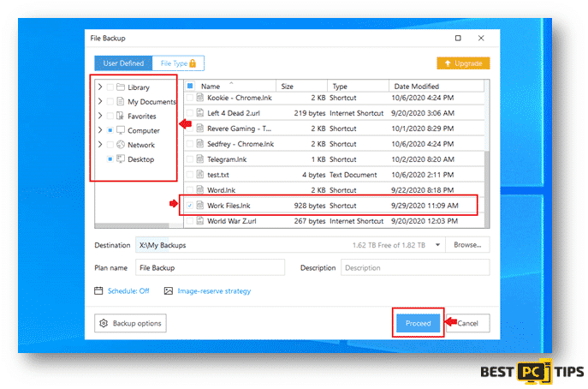Viewport: 588px width, 389px height.
Task: Toggle the Desktop tree checkbox
Action: (x=110, y=159)
